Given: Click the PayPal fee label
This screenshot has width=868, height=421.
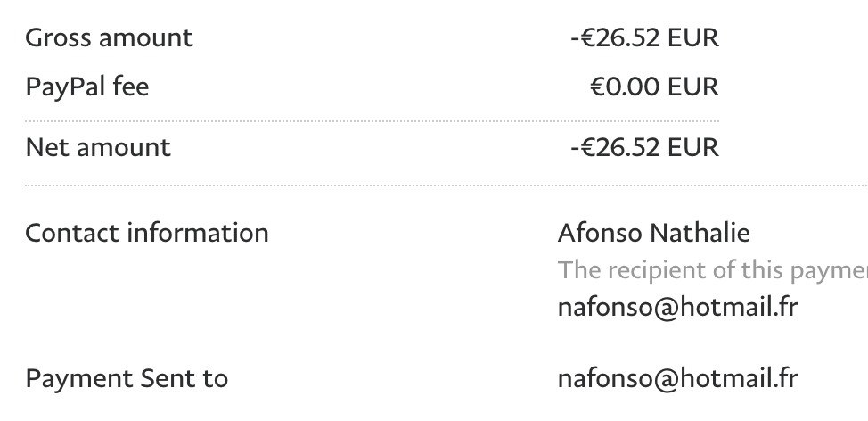Looking at the screenshot, I should pos(87,87).
